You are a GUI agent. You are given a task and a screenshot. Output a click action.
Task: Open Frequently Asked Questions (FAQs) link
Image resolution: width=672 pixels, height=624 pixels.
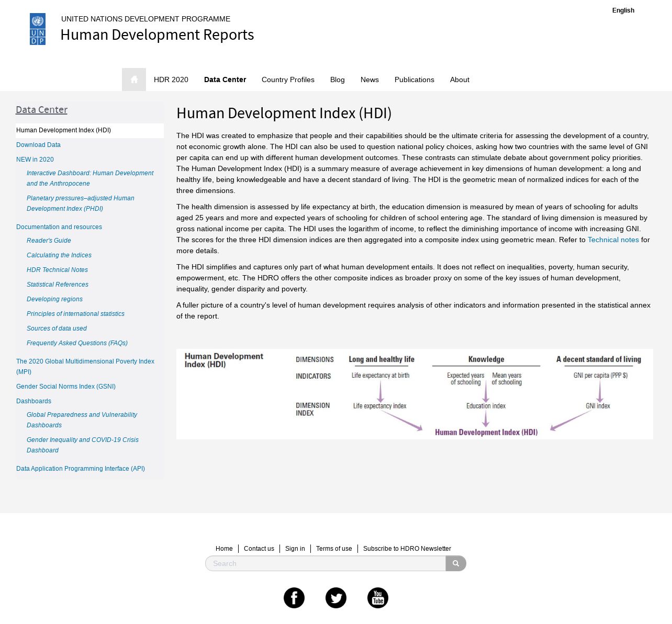[77, 343]
